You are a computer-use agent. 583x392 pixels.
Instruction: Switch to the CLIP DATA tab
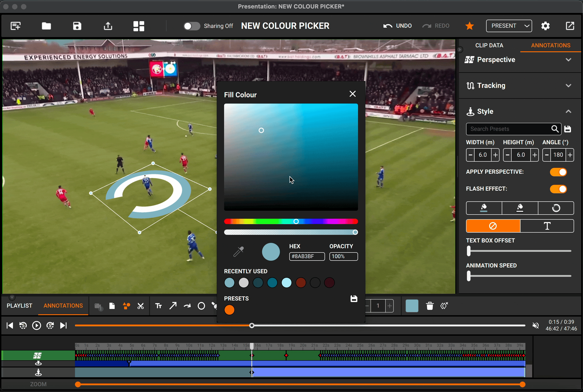(x=489, y=45)
